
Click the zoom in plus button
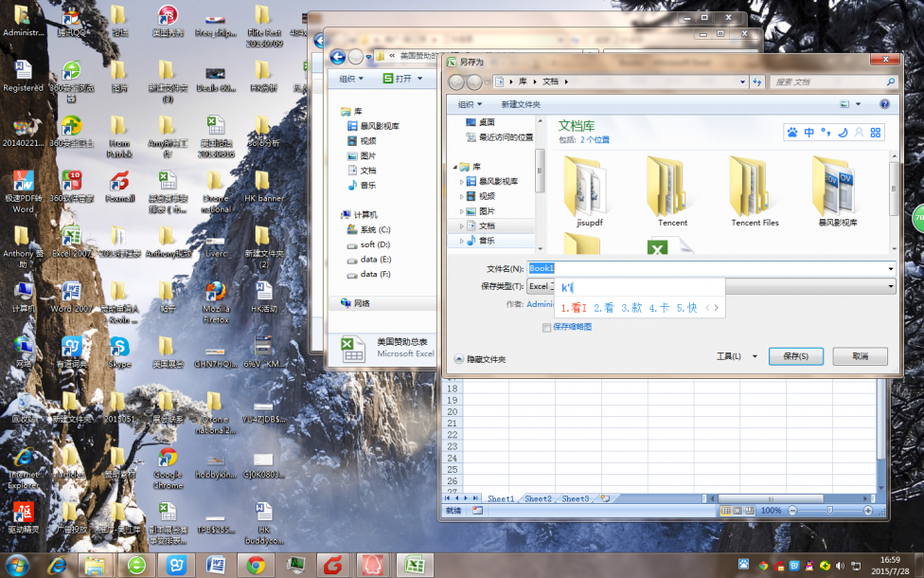click(x=867, y=511)
